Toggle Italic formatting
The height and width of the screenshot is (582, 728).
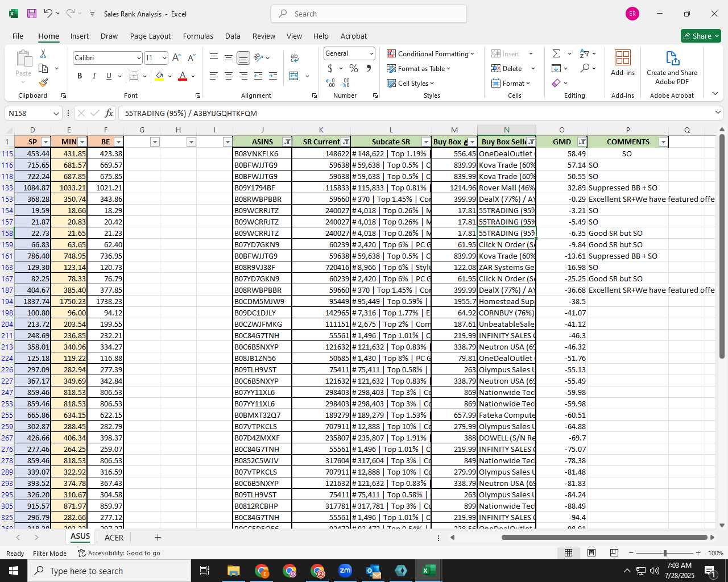94,76
